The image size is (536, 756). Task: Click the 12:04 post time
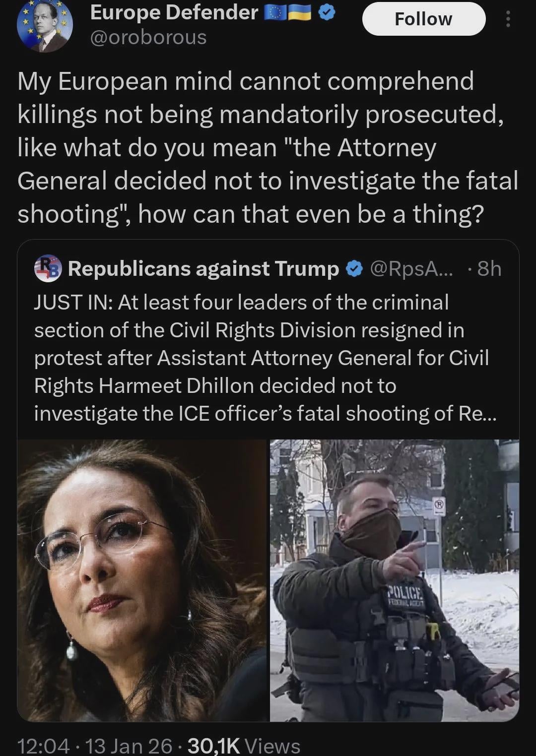pyautogui.click(x=44, y=746)
